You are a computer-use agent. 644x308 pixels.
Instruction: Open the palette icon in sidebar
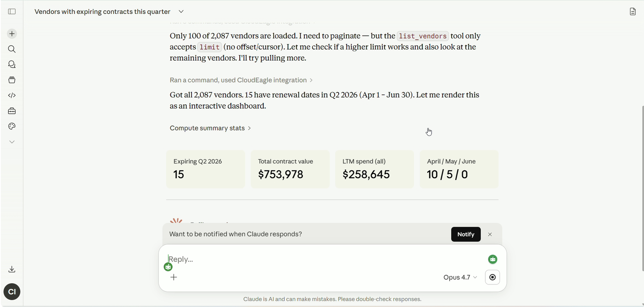(x=12, y=126)
